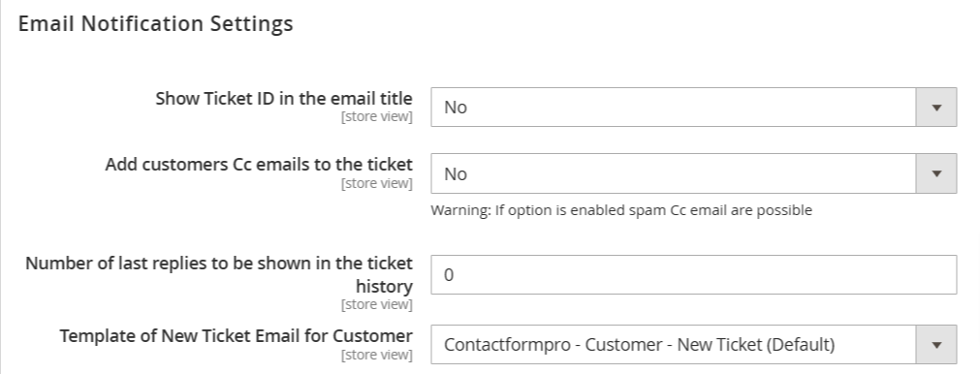Click the 'Show Ticket ID in the email title' label

[x=284, y=99]
